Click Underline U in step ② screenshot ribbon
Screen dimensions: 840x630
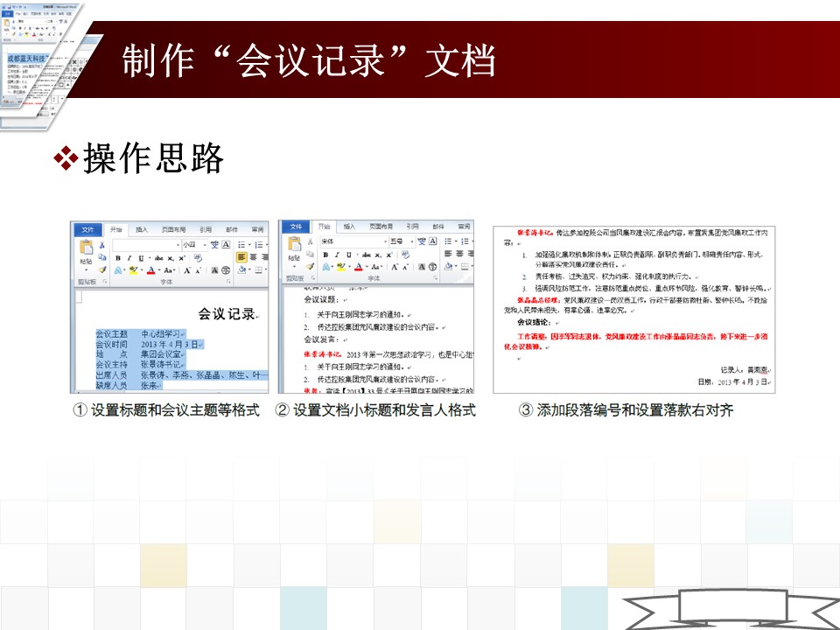tap(349, 255)
